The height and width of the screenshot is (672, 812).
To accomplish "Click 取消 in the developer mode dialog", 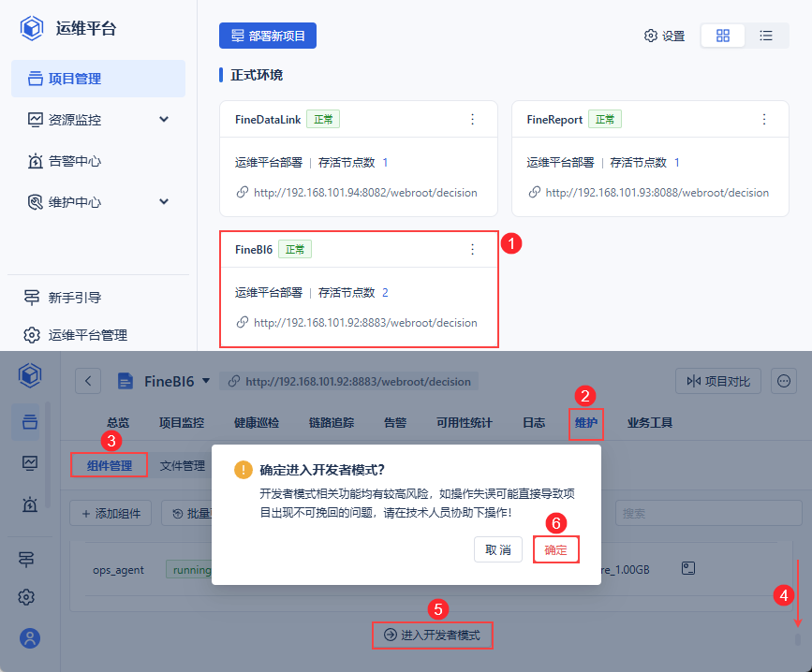I will point(498,549).
